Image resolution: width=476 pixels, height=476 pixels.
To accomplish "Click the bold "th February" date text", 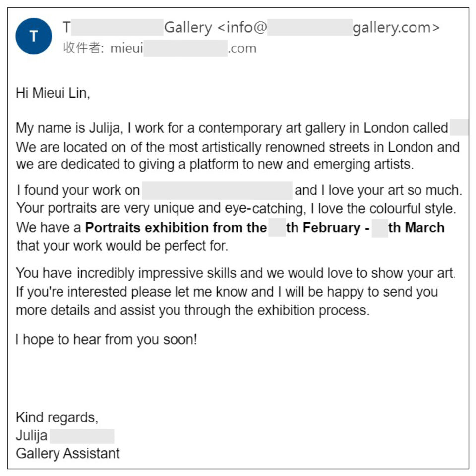I will click(323, 228).
